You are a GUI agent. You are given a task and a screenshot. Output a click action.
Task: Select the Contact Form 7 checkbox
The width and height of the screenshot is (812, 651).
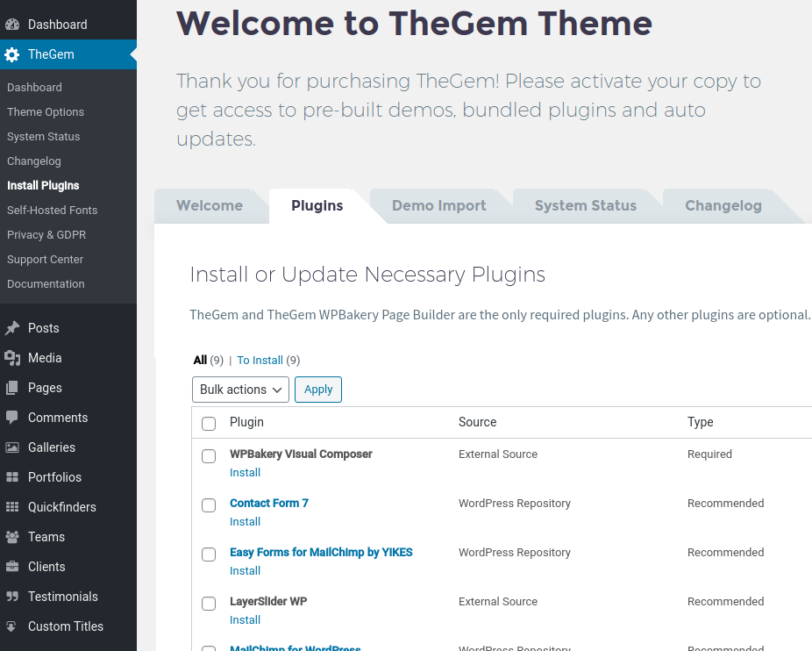[x=209, y=505]
